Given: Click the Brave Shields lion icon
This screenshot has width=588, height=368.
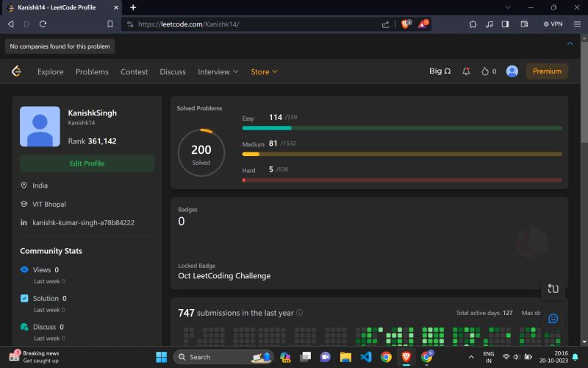Looking at the screenshot, I should (406, 24).
